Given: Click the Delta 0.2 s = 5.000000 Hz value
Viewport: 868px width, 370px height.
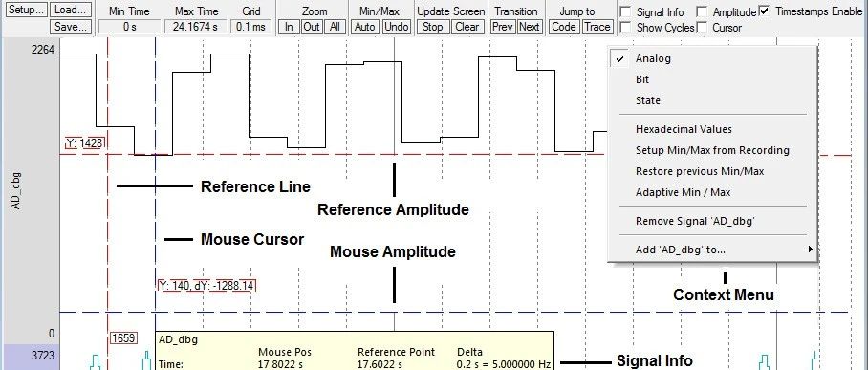Looking at the screenshot, I should click(504, 364).
